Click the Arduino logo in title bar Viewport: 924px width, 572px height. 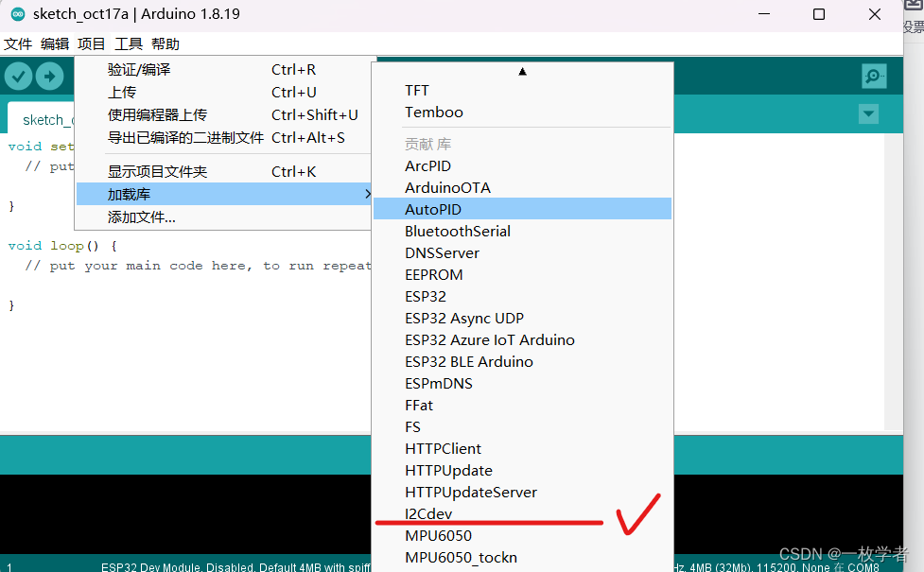coord(18,14)
